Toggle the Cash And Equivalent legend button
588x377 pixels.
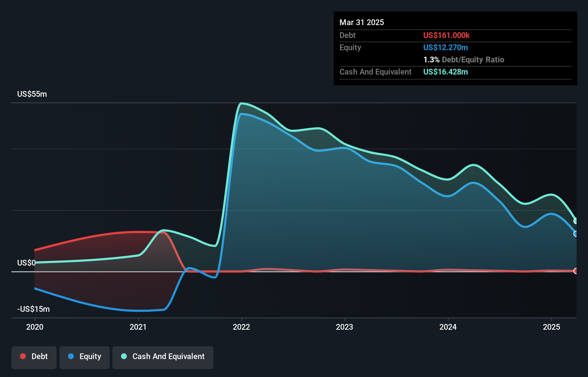pyautogui.click(x=163, y=357)
